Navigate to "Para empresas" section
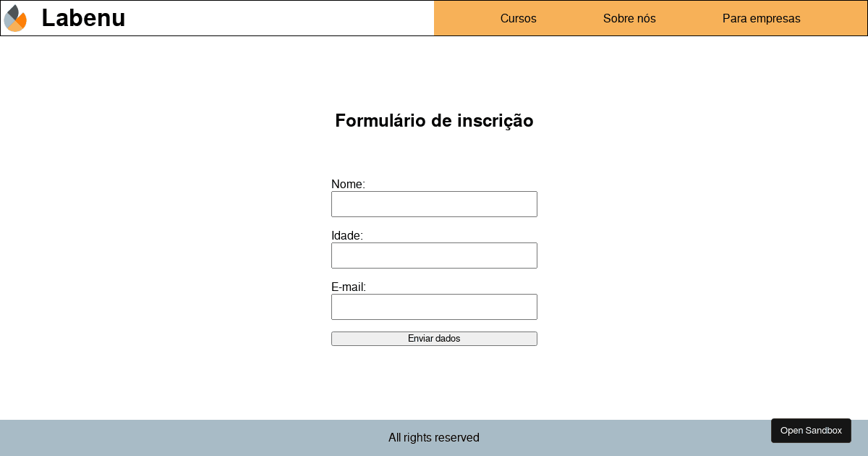The width and height of the screenshot is (868, 456). click(x=761, y=19)
